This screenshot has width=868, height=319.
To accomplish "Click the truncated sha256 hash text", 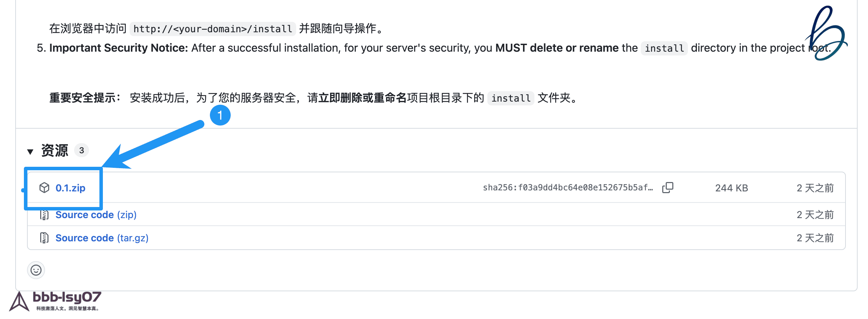I will [568, 188].
